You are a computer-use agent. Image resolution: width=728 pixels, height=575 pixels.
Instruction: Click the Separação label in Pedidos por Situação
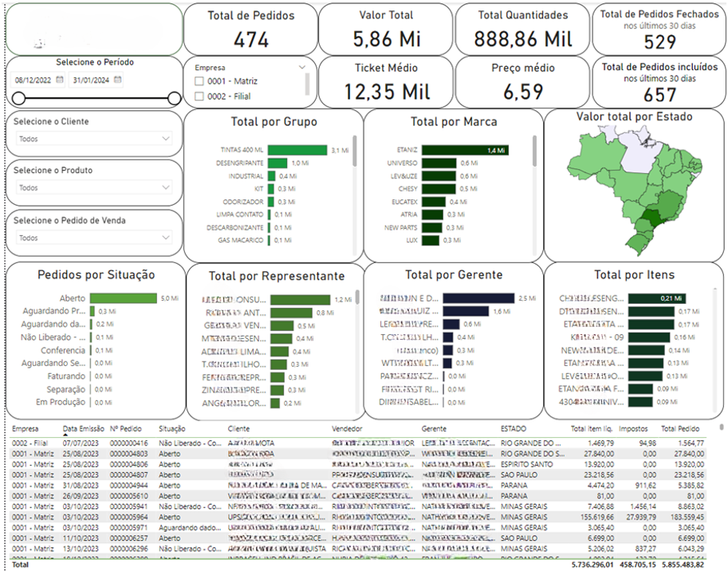[66, 389]
